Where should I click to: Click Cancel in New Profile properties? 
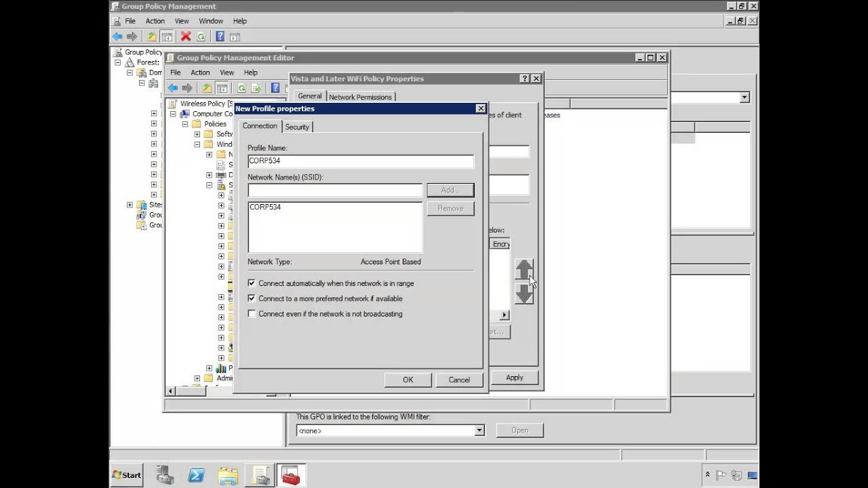(x=459, y=380)
